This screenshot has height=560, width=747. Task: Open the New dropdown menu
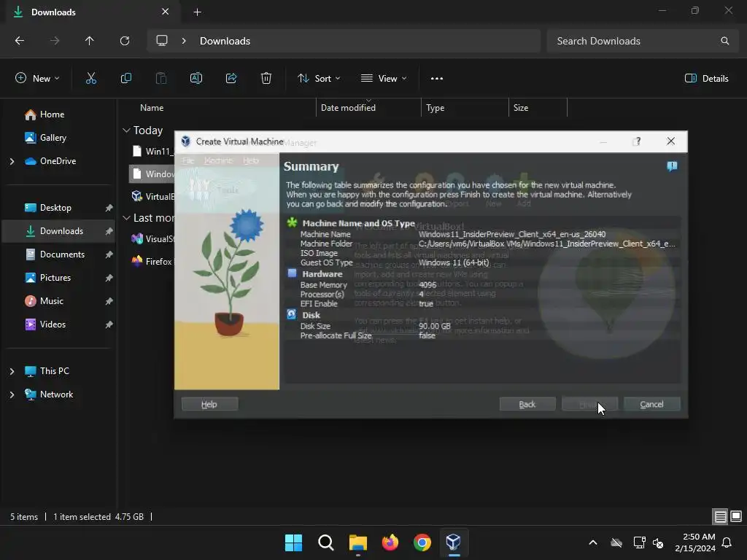pyautogui.click(x=37, y=79)
